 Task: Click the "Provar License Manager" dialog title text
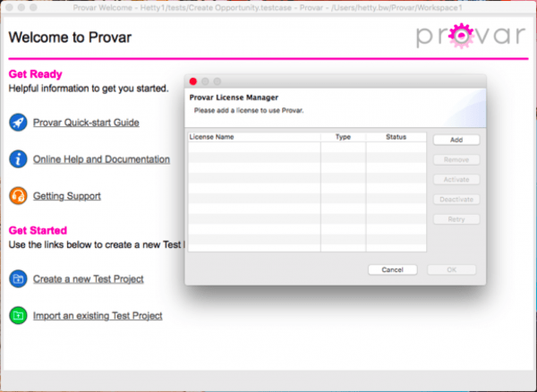point(234,98)
